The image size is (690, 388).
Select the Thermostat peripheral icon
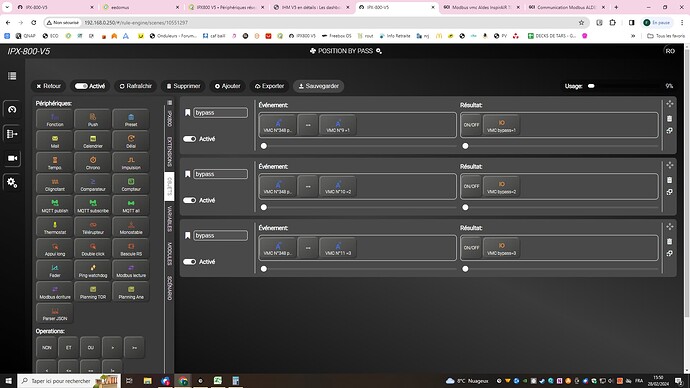[55, 227]
